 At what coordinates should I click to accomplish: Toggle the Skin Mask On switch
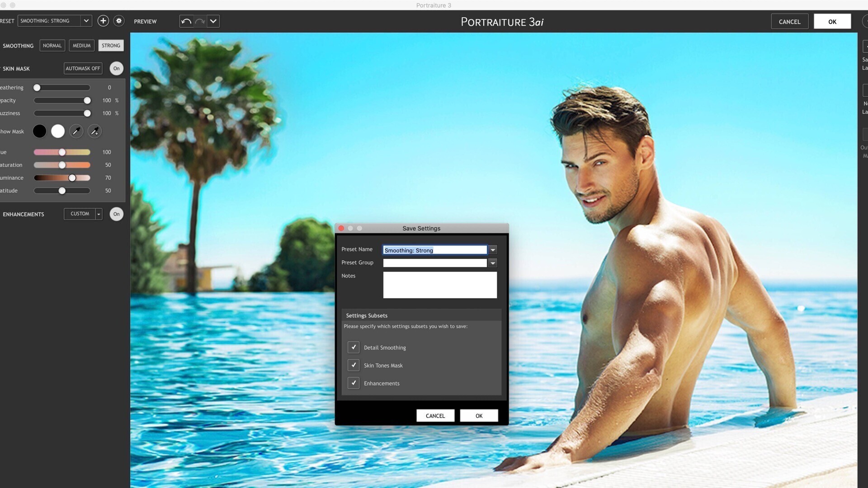point(117,69)
